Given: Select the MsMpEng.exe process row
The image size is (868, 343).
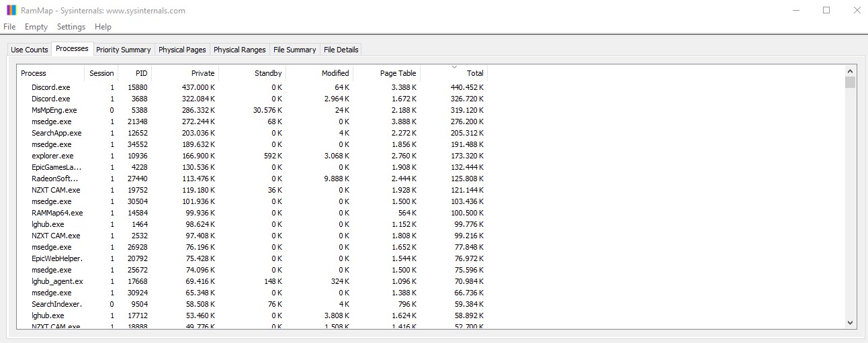Looking at the screenshot, I should click(253, 110).
